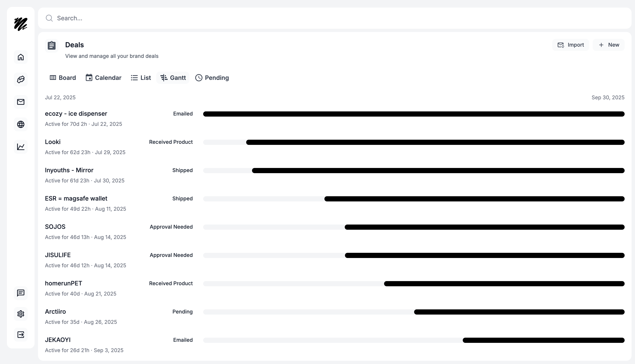Switch to the Board view tab
635x364 pixels.
coord(63,78)
